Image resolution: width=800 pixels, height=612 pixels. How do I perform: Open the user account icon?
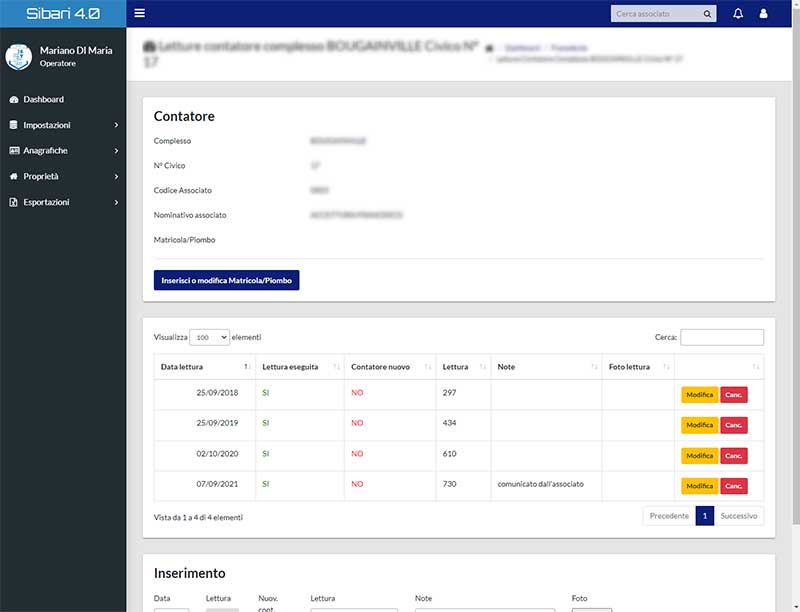click(763, 14)
